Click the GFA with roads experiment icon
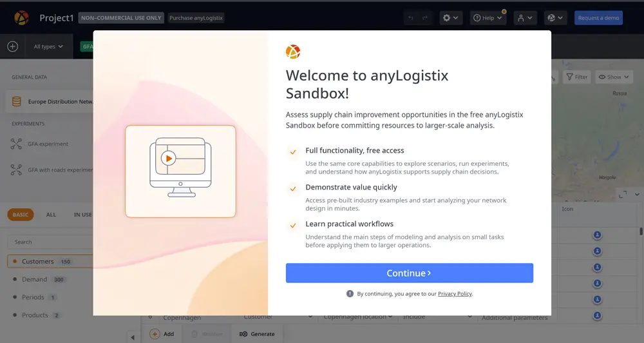The height and width of the screenshot is (343, 644). click(16, 170)
